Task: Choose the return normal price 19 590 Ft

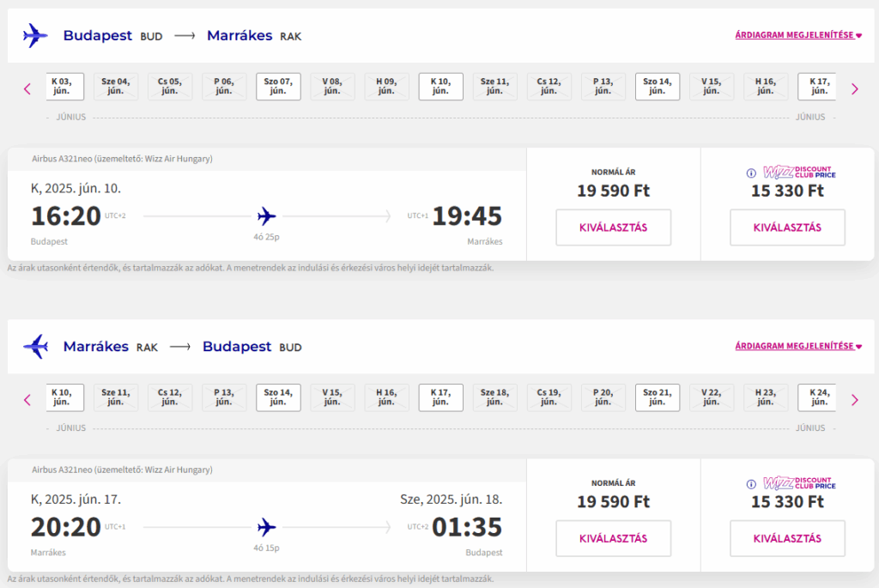Action: click(x=613, y=539)
